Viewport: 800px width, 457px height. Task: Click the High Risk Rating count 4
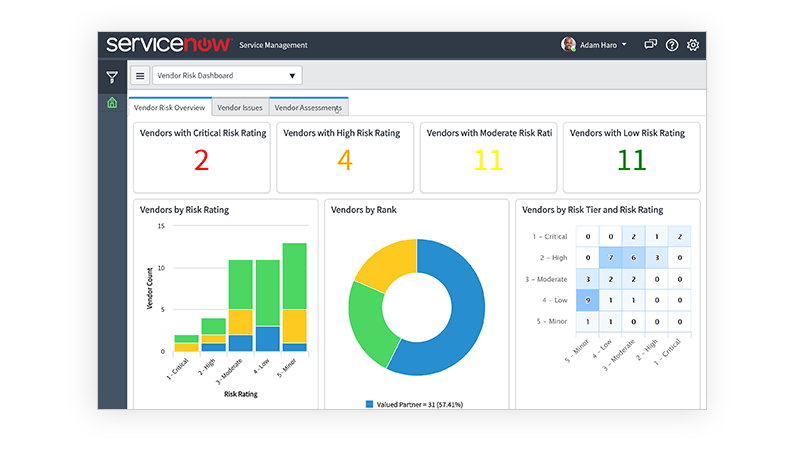click(345, 160)
